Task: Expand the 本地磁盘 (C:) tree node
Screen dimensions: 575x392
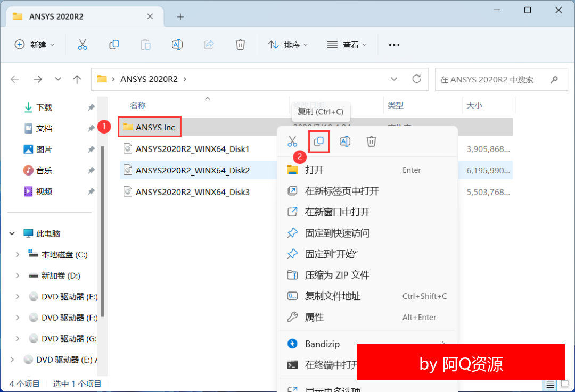Action: [x=18, y=255]
